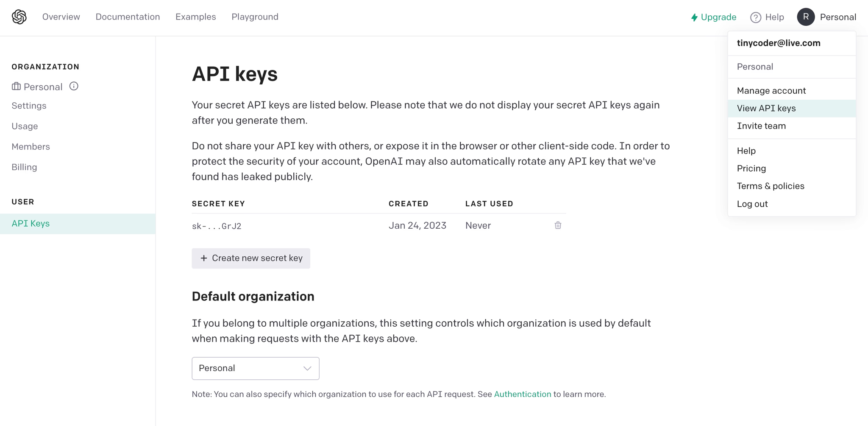Screen dimensions: 868x426
Task: Delete the sk-...GrJ2 key via trash icon
Action: (x=558, y=225)
